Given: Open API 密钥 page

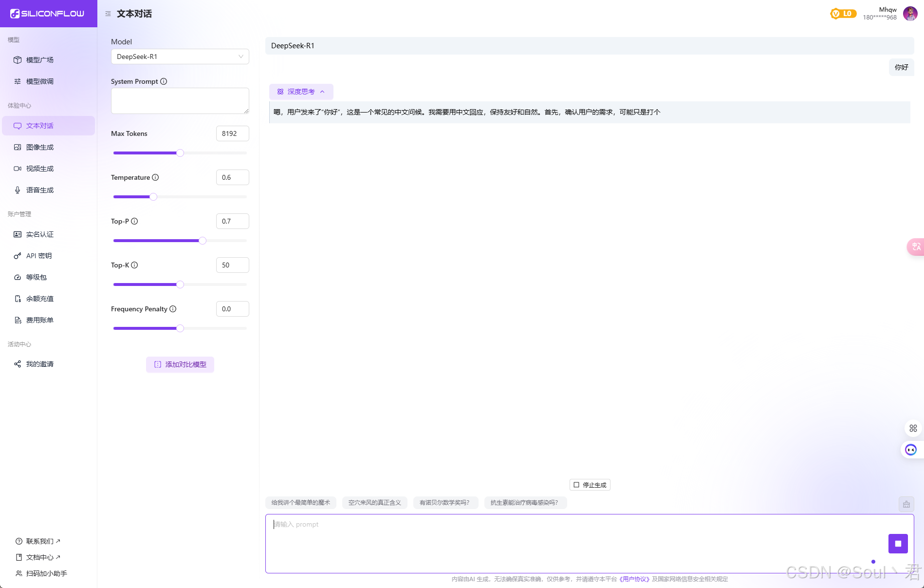Looking at the screenshot, I should (48, 256).
